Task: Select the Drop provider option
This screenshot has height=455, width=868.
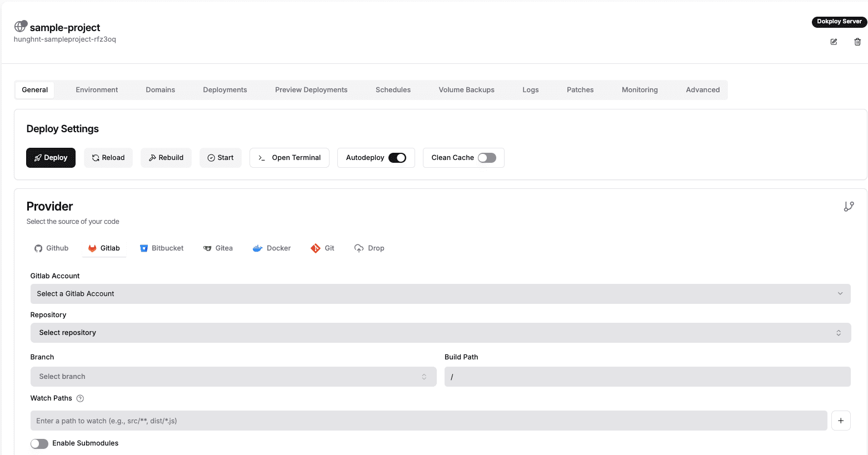Action: (369, 248)
